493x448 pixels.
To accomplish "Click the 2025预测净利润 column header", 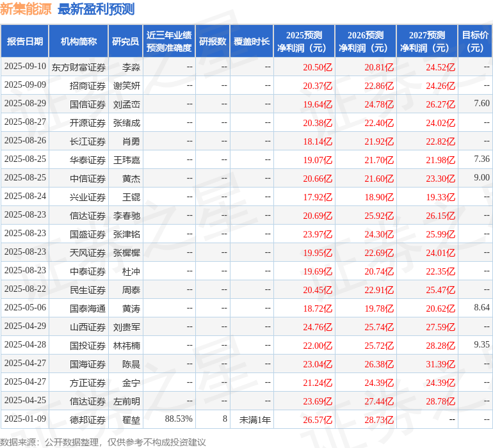I will (x=303, y=42).
